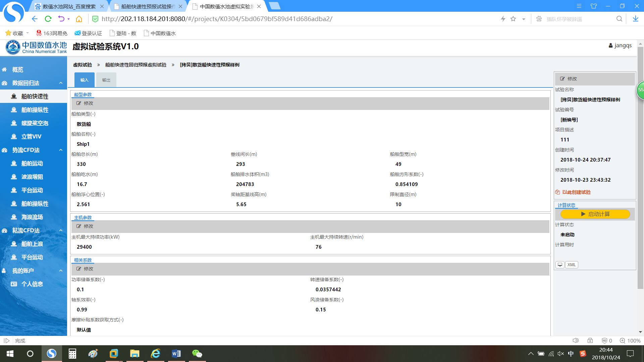
Task: Open the calculator from the taskbar
Action: point(72,354)
